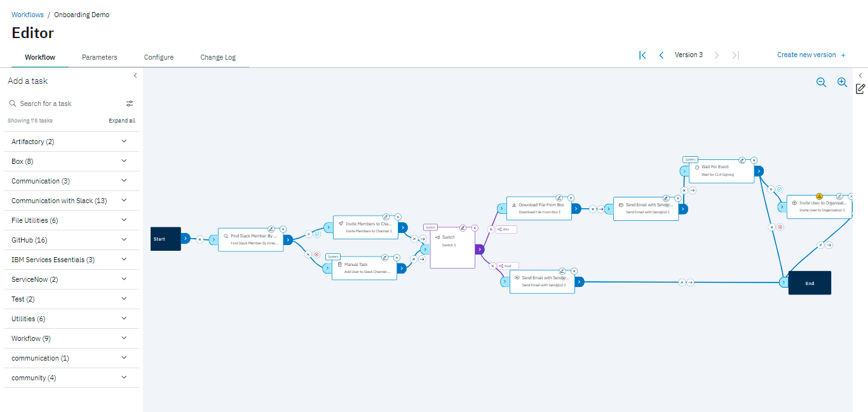The width and height of the screenshot is (868, 412).
Task: Zoom out of the workflow canvas
Action: pyautogui.click(x=822, y=83)
